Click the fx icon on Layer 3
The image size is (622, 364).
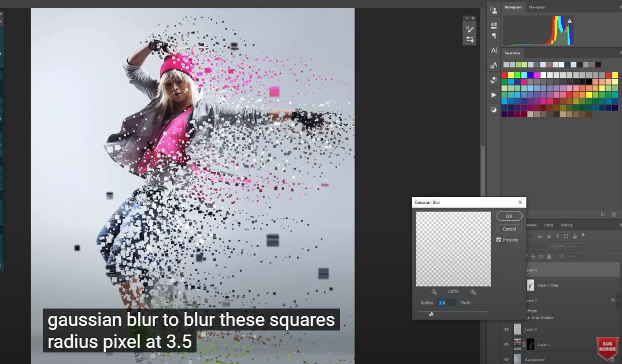pos(613,300)
